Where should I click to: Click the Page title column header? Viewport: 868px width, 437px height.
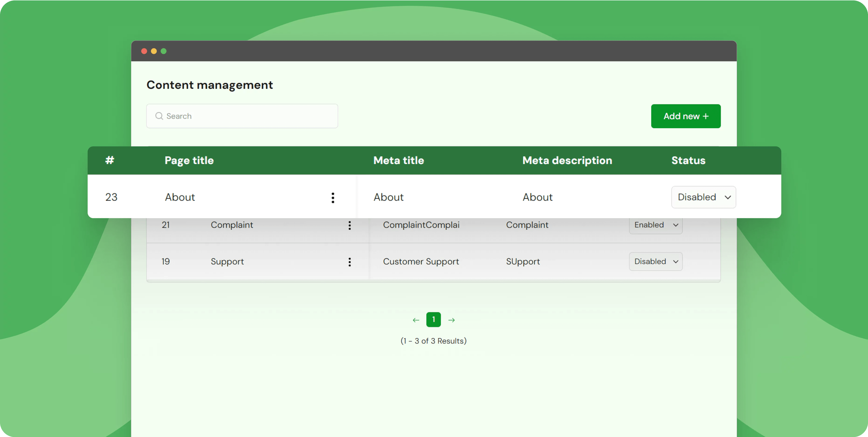pos(189,160)
